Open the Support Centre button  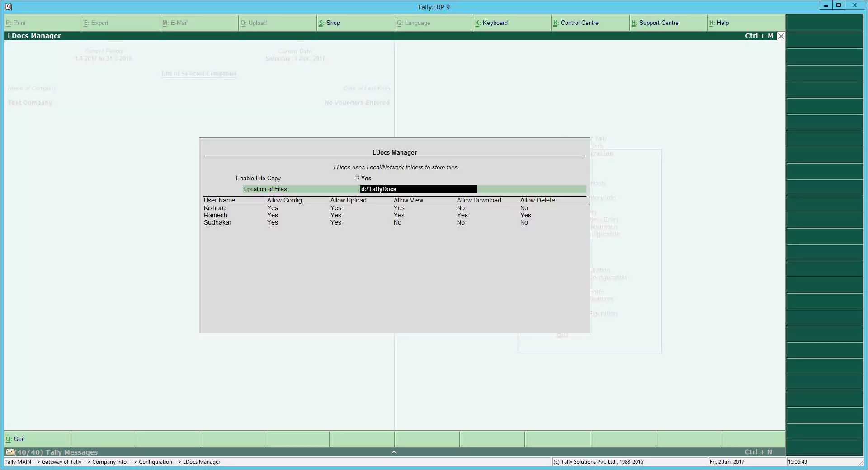point(669,23)
